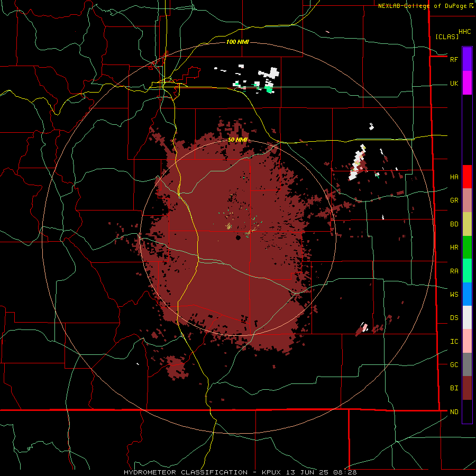This screenshot has height=476, width=476.
Task: Click the BI dark red legend swatch
Action: coord(467,388)
